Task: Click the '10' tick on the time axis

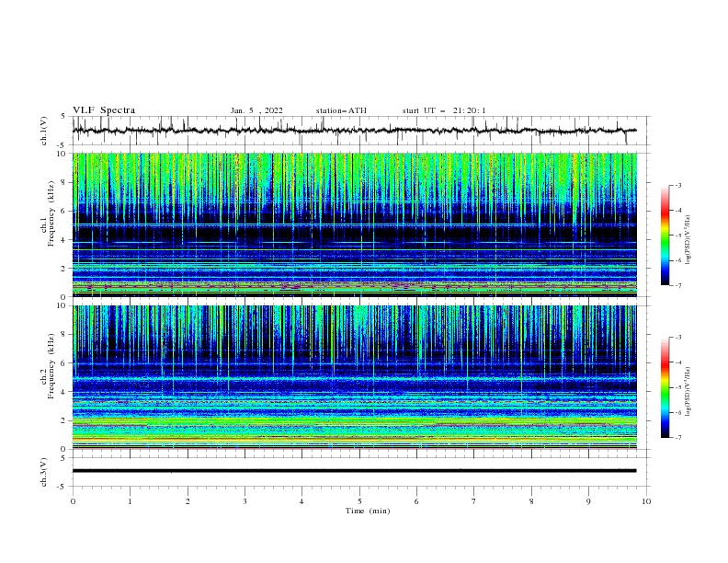Action: click(646, 501)
